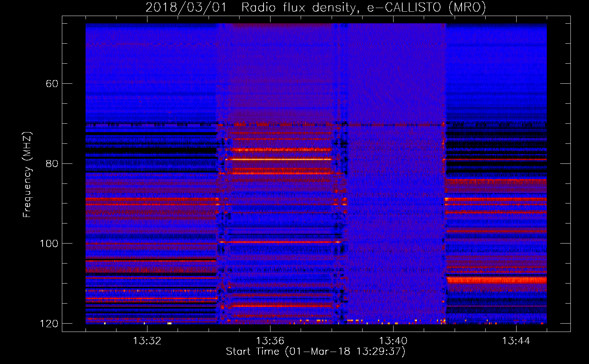Click the 13:40 time tick label
This screenshot has height=364, width=589.
(393, 341)
